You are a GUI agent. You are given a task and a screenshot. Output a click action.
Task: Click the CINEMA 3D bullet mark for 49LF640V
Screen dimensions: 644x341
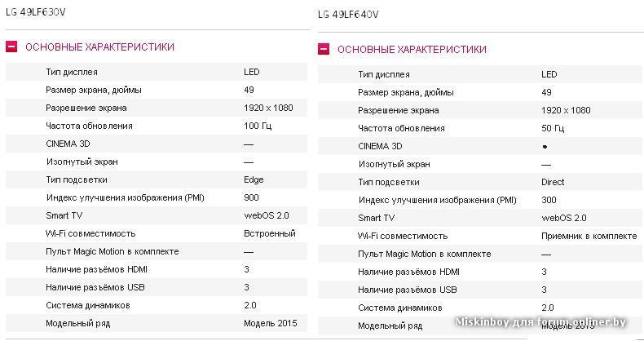(x=545, y=147)
